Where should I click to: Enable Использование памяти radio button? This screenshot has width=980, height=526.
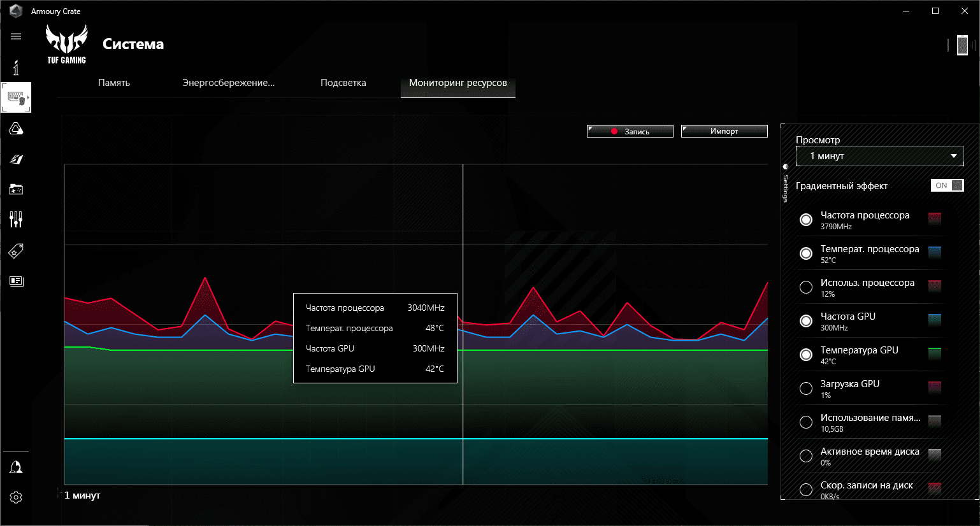pos(806,422)
